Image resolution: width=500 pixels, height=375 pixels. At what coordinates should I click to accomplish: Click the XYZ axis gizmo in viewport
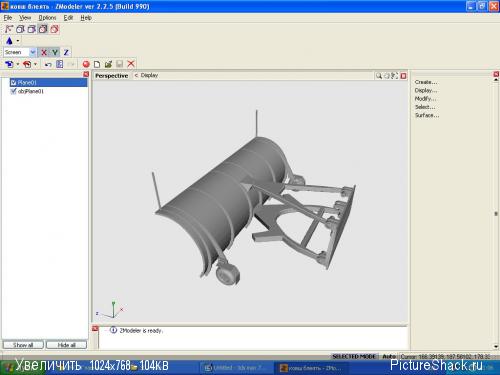click(x=110, y=310)
